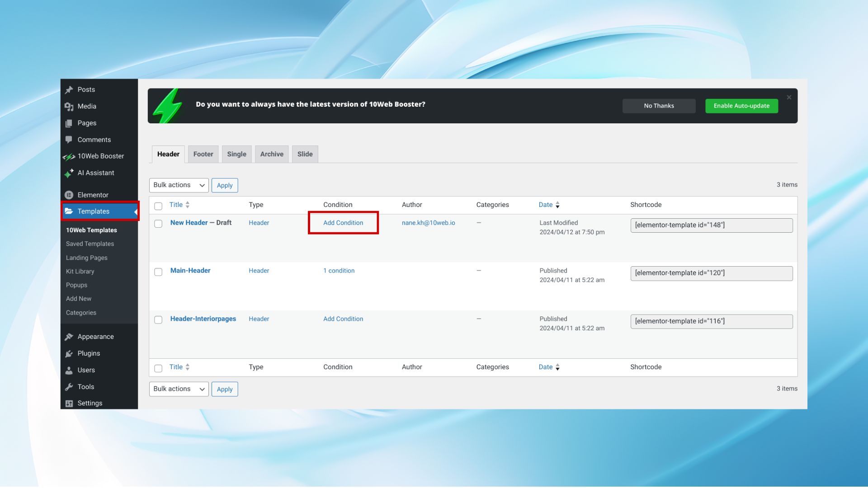Open 10Web Booster via its lightning icon
The height and width of the screenshot is (488, 868).
point(69,157)
